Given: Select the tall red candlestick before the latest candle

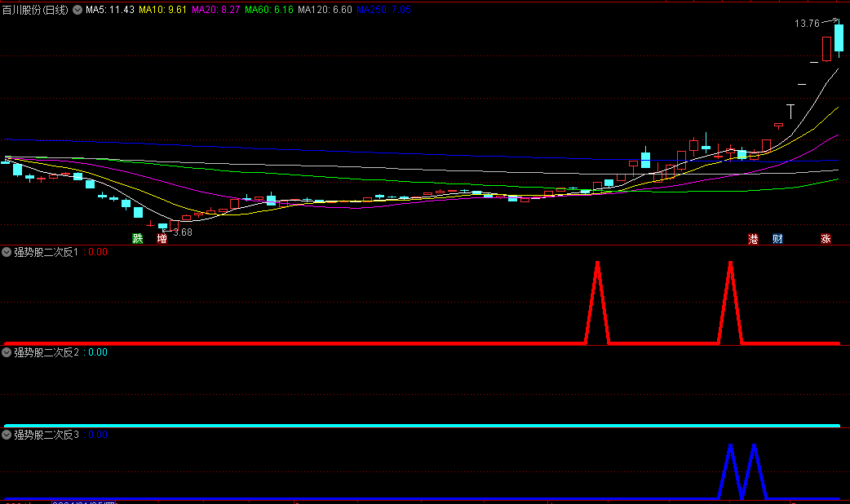Looking at the screenshot, I should click(826, 49).
